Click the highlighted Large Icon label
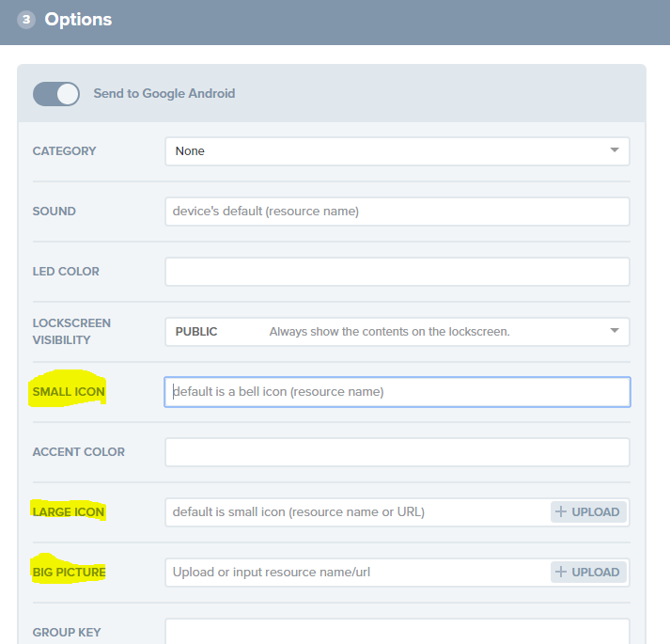 pos(69,512)
